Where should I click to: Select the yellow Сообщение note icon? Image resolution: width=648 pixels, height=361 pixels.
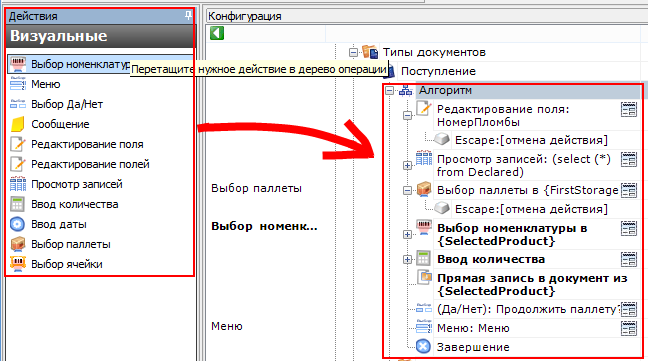coord(18,124)
